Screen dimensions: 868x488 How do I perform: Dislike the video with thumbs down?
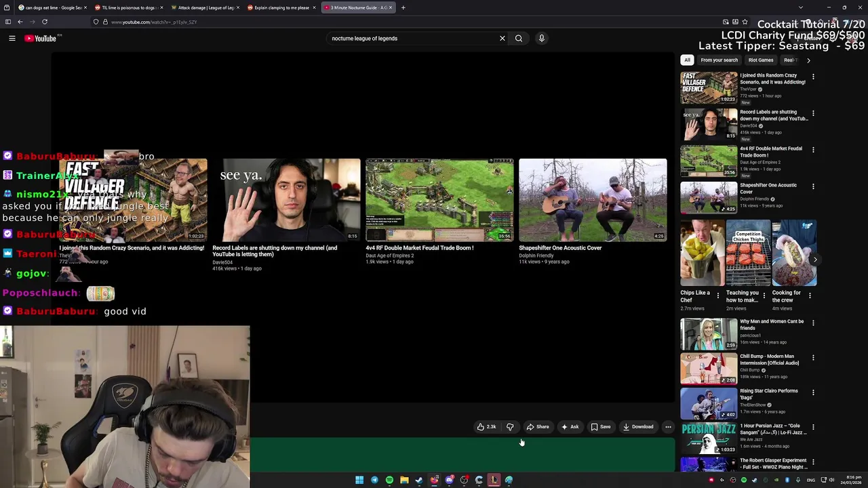[x=510, y=427]
